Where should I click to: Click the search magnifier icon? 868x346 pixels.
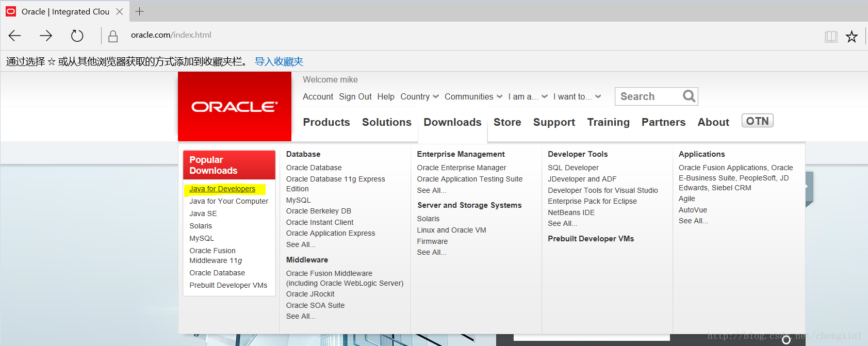point(689,96)
